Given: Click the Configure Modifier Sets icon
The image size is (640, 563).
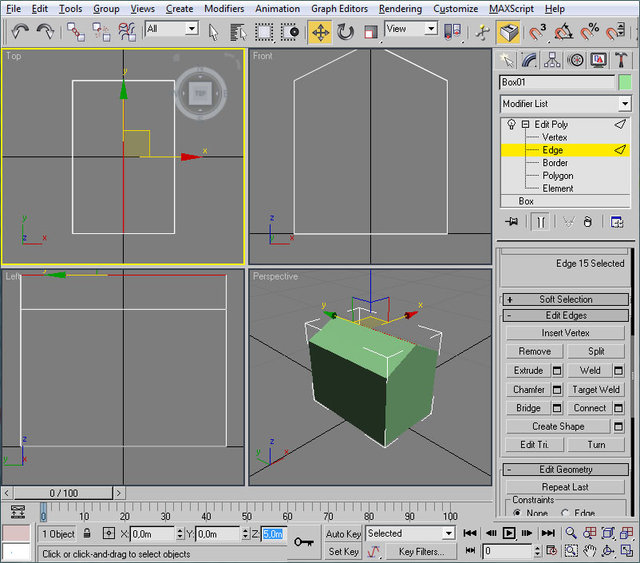Looking at the screenshot, I should pyautogui.click(x=617, y=222).
